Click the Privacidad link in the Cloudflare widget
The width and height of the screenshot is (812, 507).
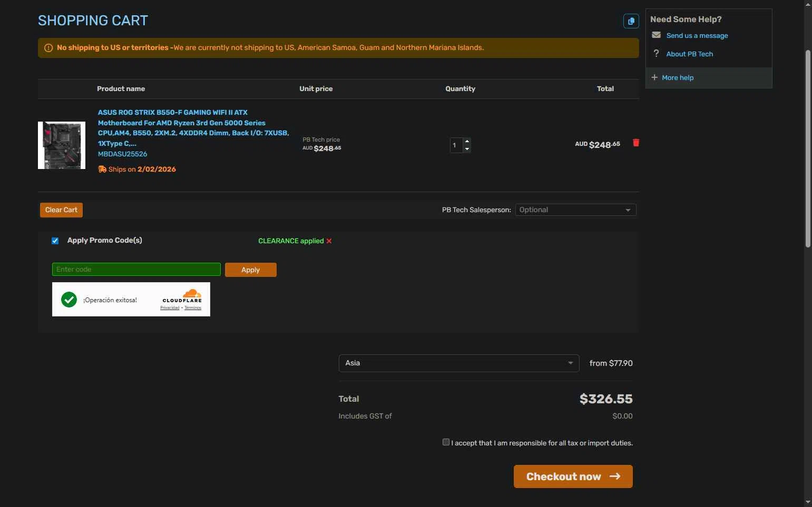(170, 308)
